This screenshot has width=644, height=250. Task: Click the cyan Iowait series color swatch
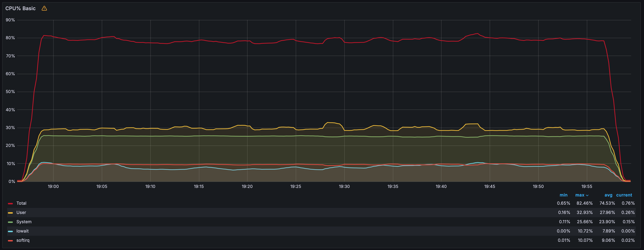point(10,231)
